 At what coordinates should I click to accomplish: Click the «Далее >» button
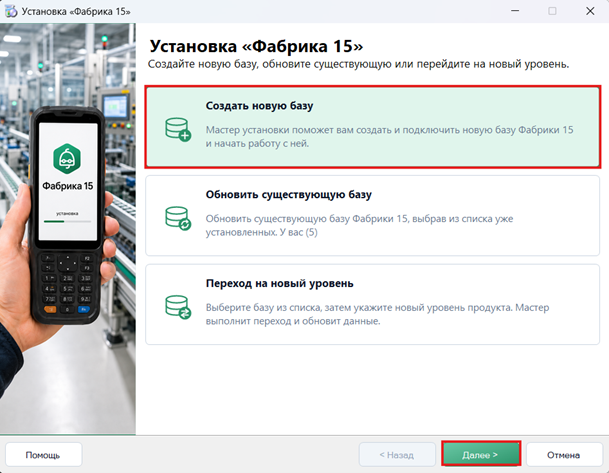481,454
